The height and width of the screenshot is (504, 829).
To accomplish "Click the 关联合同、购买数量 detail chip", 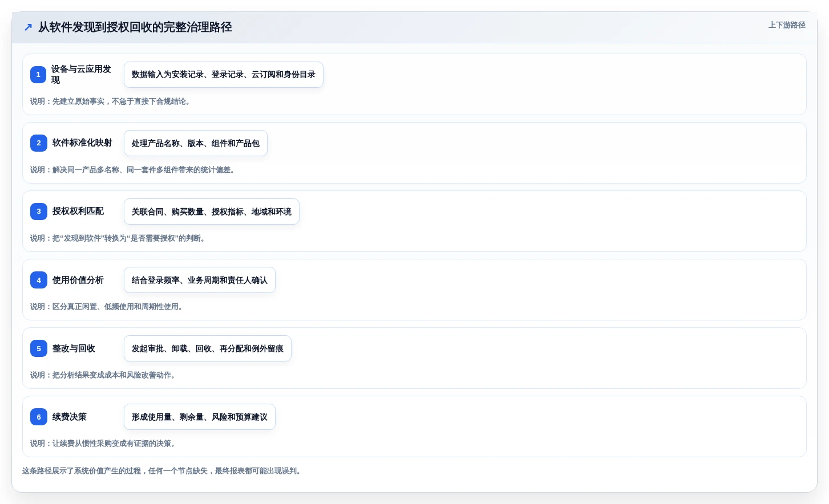I will (212, 212).
